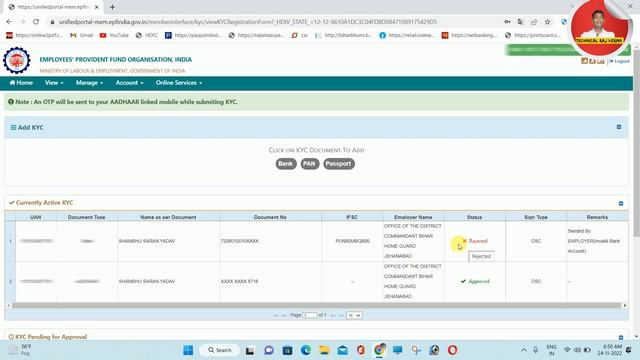Click the page number input field

(x=310, y=316)
